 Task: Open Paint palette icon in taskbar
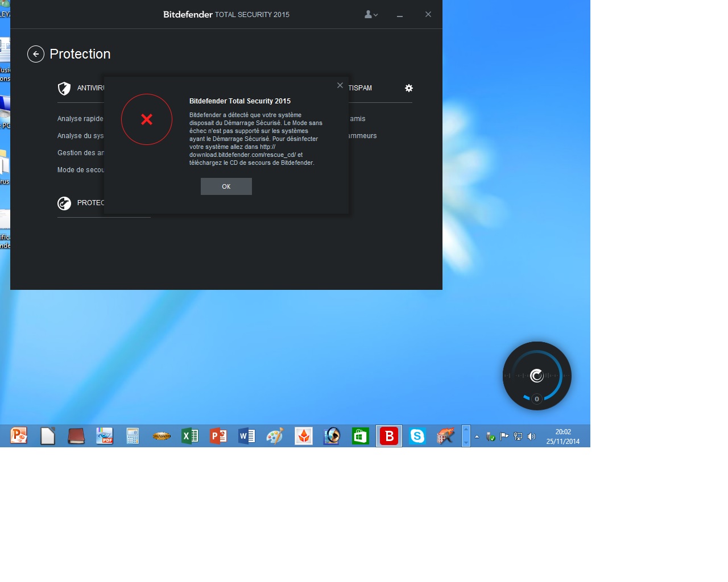coord(275,436)
